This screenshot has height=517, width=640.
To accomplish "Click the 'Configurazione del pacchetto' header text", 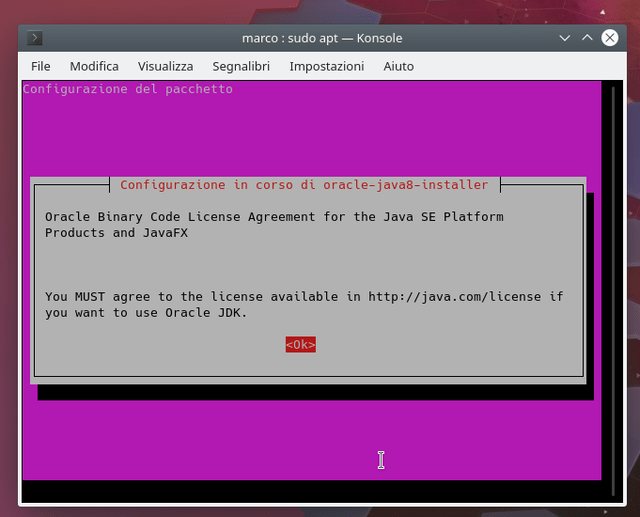I will click(128, 89).
